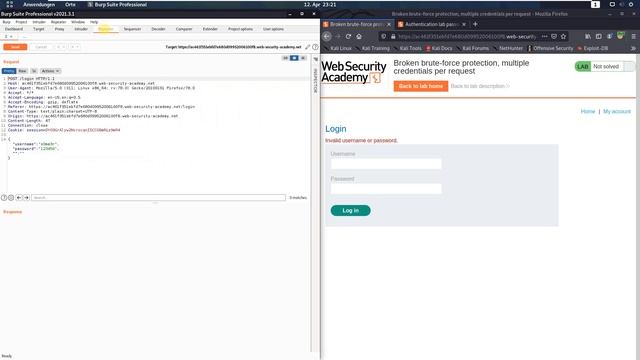Click the green extension icon in Firefox toolbar

pos(620,36)
